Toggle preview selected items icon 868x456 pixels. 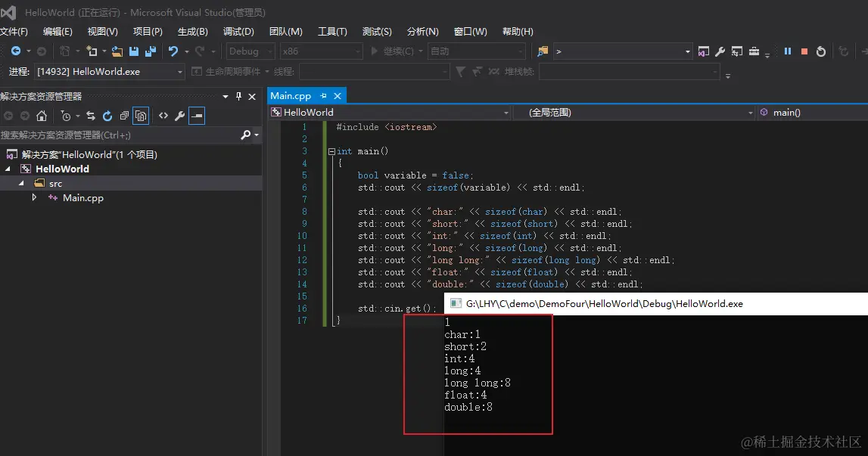point(197,116)
